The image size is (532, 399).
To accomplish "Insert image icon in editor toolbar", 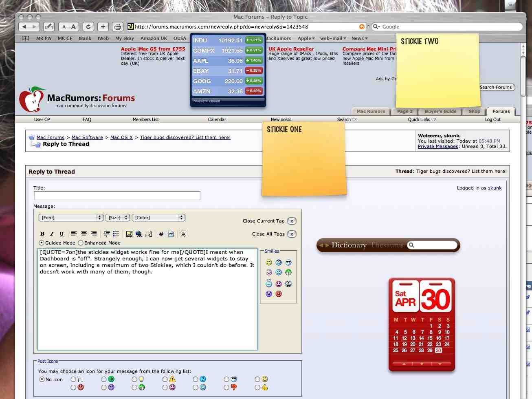I will [129, 234].
